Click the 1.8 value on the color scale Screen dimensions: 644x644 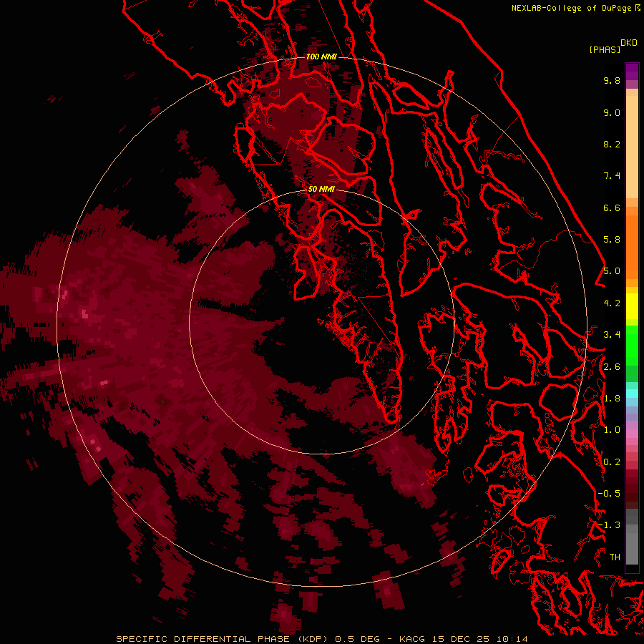612,399
